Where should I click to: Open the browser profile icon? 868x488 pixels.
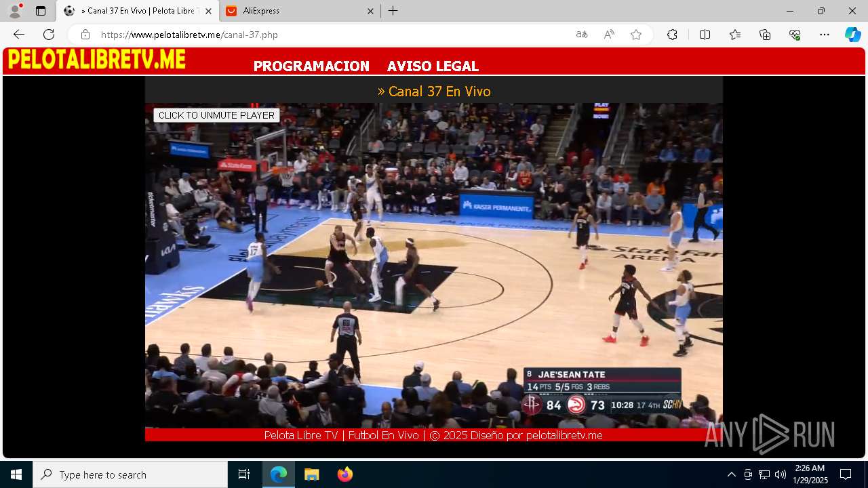tap(15, 11)
